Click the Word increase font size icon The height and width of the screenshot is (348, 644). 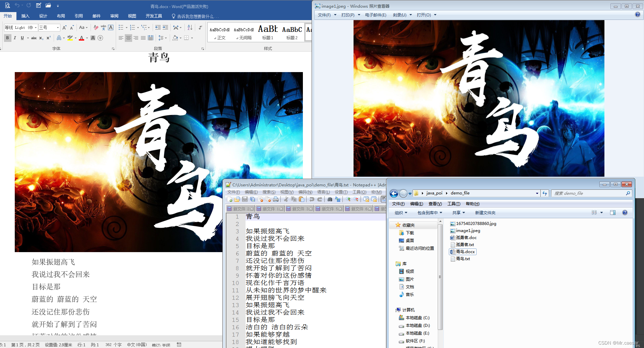click(64, 27)
